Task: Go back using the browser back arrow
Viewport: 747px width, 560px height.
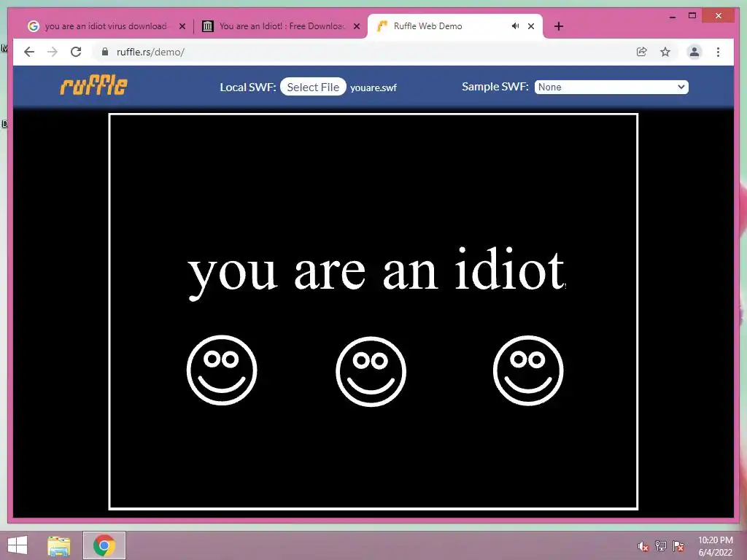Action: [x=29, y=52]
